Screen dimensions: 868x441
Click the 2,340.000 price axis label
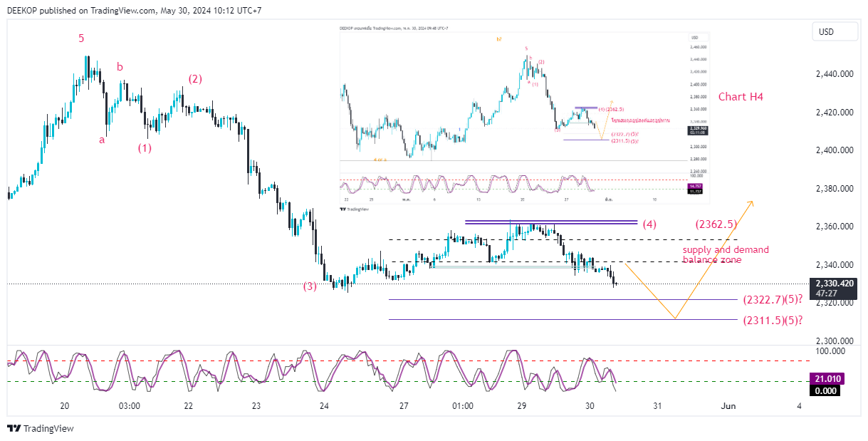(x=835, y=264)
